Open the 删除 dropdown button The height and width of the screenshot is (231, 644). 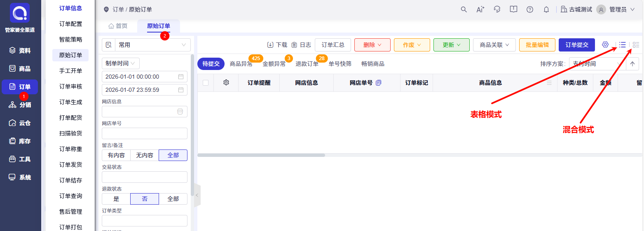[x=372, y=45]
